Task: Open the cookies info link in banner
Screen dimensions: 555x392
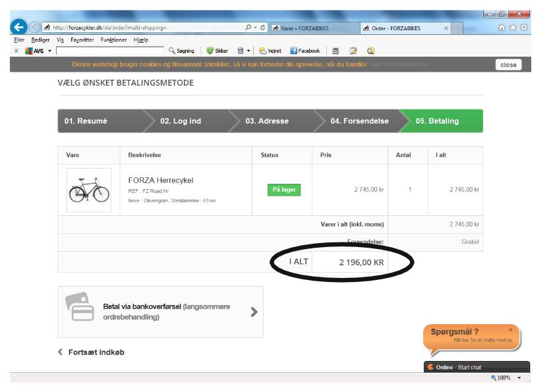Action: [x=399, y=65]
